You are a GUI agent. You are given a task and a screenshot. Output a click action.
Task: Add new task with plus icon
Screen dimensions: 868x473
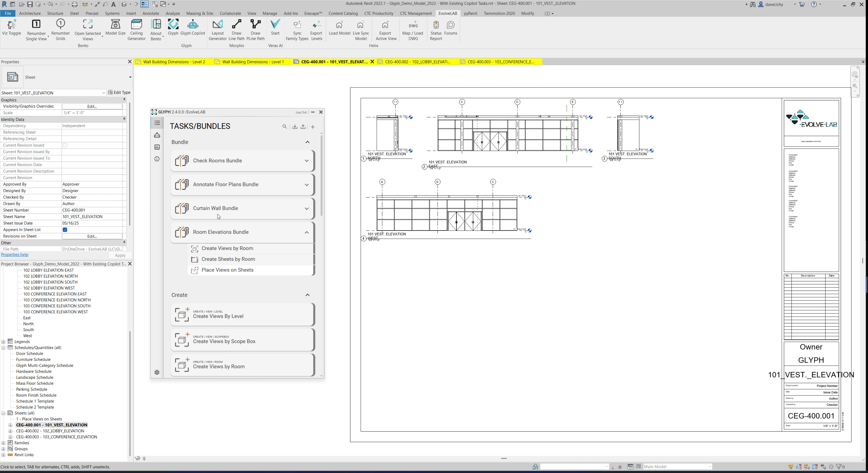313,127
